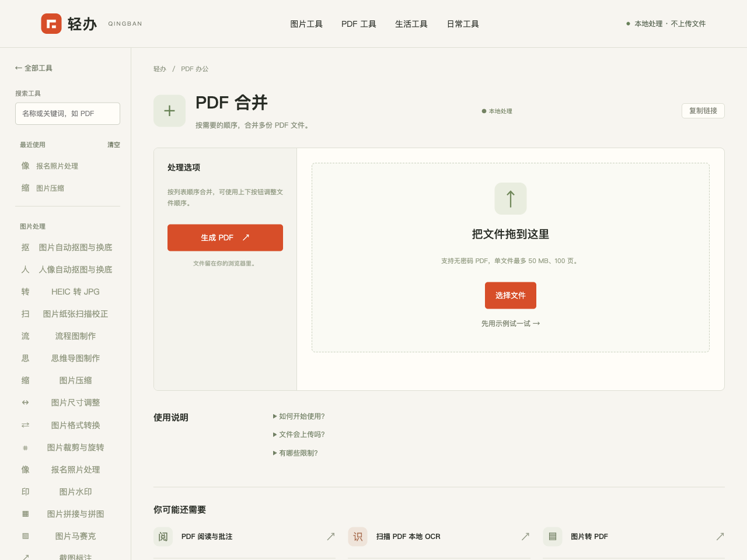Viewport: 747px width, 560px height.
Task: Click the 先用示例试一试 link
Action: 511,324
